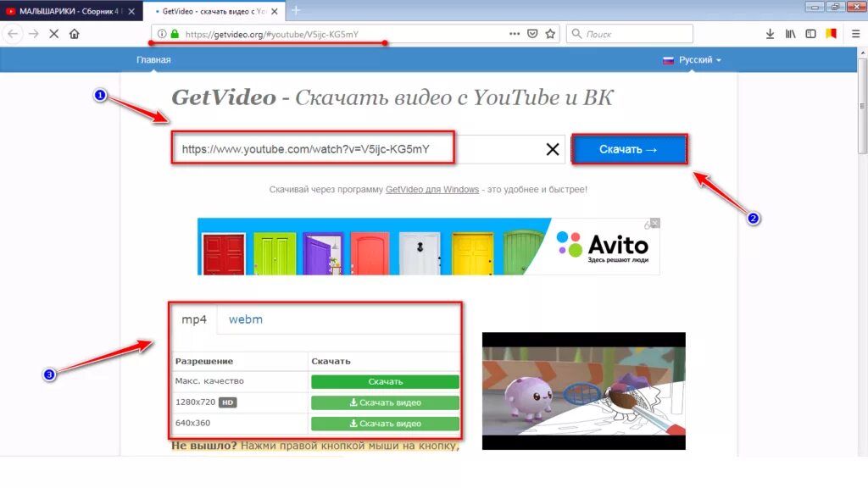The height and width of the screenshot is (488, 868).
Task: Click the Макс. качество row label
Action: coord(209,380)
